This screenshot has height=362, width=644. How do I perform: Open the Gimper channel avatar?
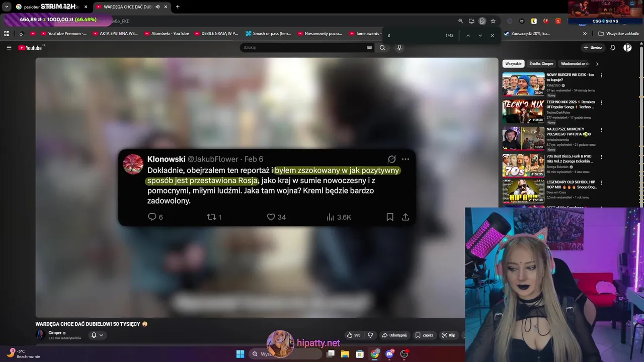pos(40,335)
